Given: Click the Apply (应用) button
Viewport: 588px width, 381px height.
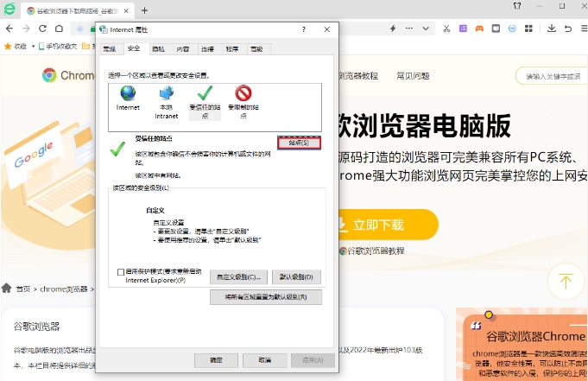Looking at the screenshot, I should (x=313, y=360).
